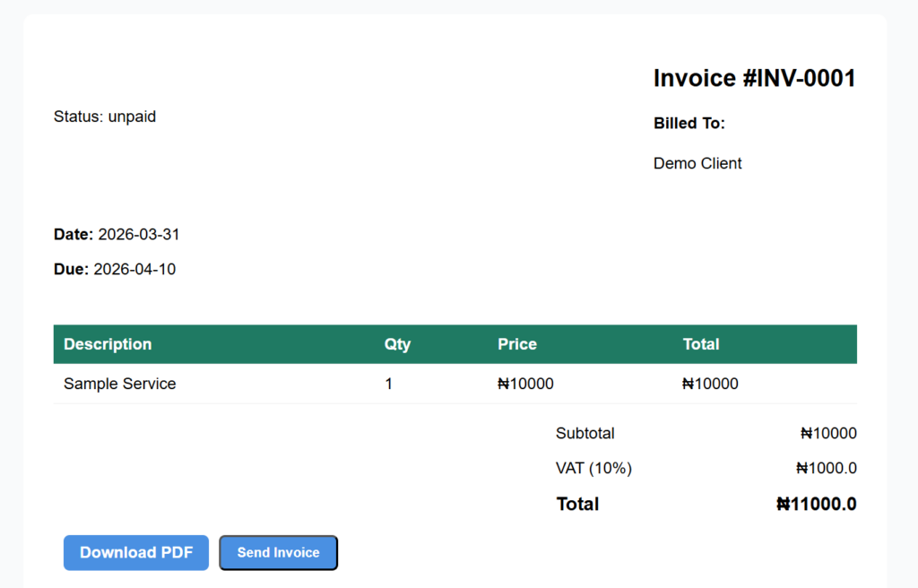The image size is (918, 588).
Task: Select the 'Status: unpaid' text
Action: (105, 117)
